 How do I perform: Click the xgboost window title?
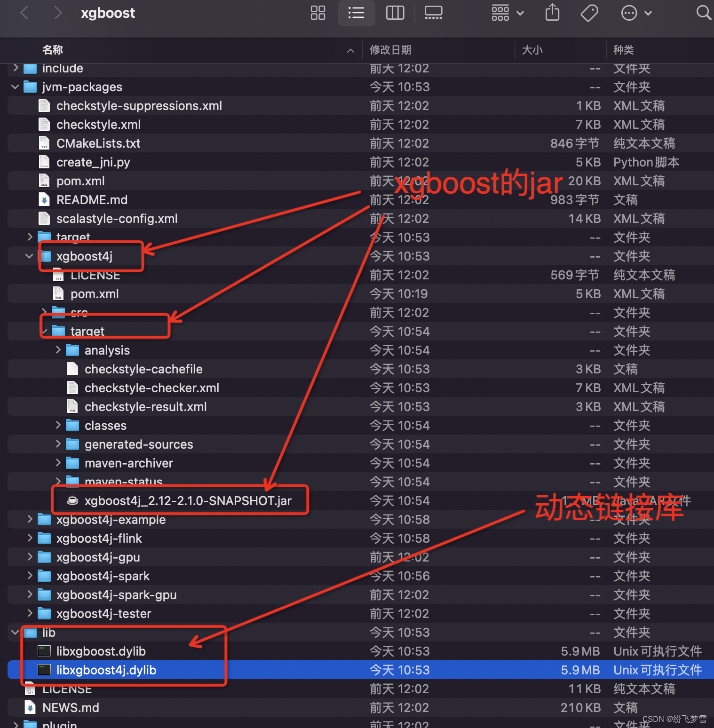pyautogui.click(x=108, y=13)
